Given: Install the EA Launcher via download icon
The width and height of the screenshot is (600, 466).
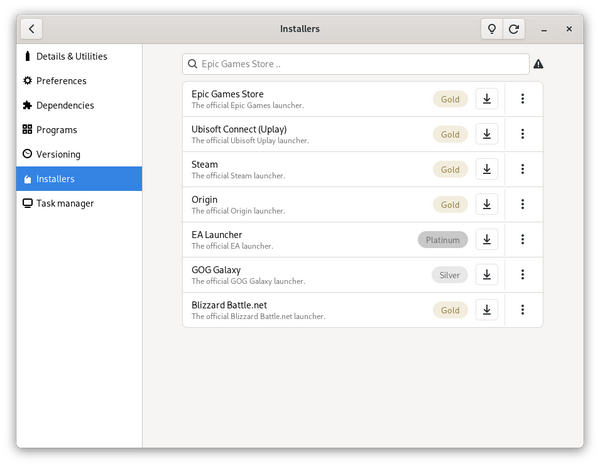Looking at the screenshot, I should point(486,240).
